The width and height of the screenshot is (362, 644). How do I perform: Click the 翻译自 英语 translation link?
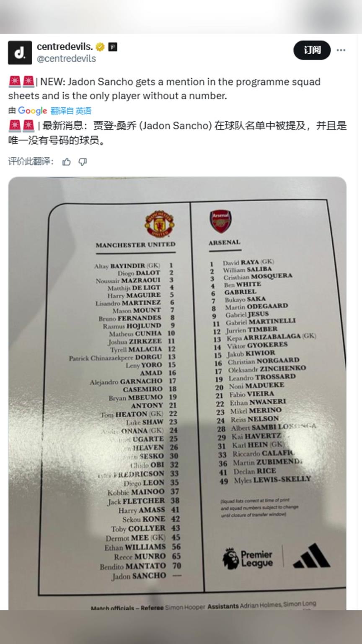point(71,111)
